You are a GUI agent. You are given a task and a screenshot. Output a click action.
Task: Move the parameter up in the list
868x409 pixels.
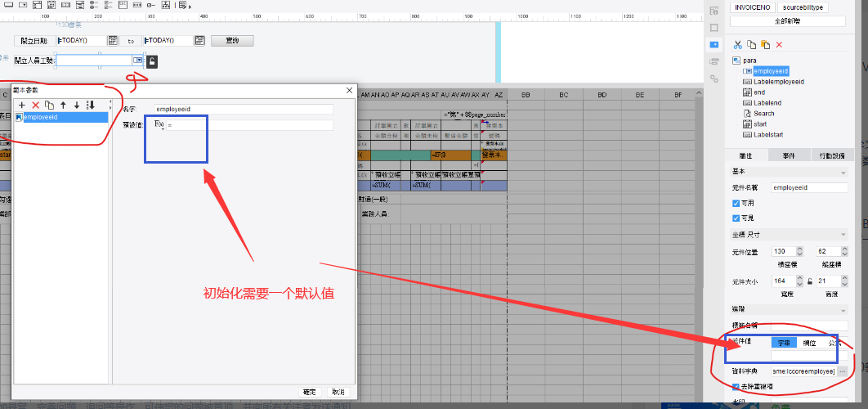coord(63,106)
